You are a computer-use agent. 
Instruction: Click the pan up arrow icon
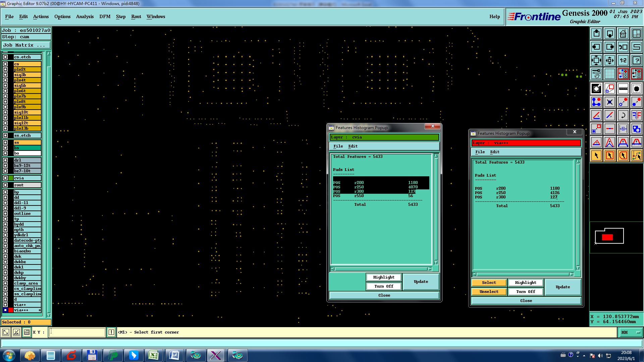coord(596,34)
